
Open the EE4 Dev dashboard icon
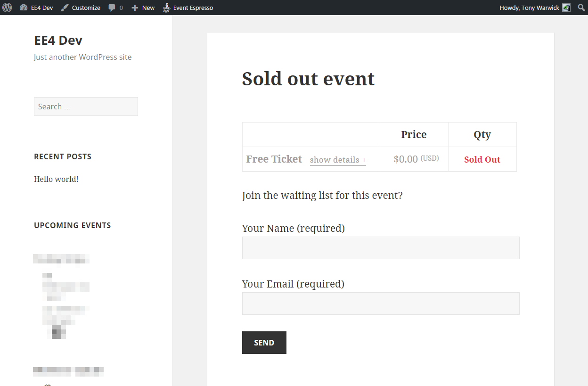click(24, 8)
